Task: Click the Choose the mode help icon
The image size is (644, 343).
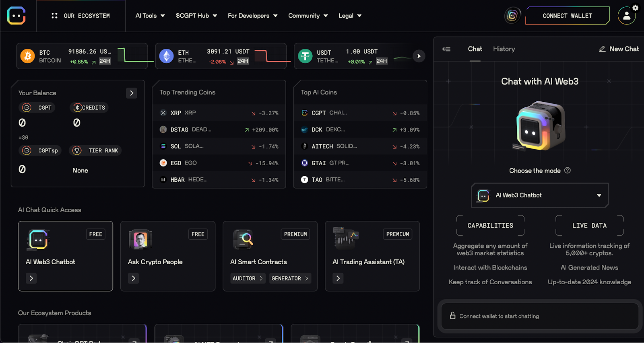Action: [x=568, y=170]
